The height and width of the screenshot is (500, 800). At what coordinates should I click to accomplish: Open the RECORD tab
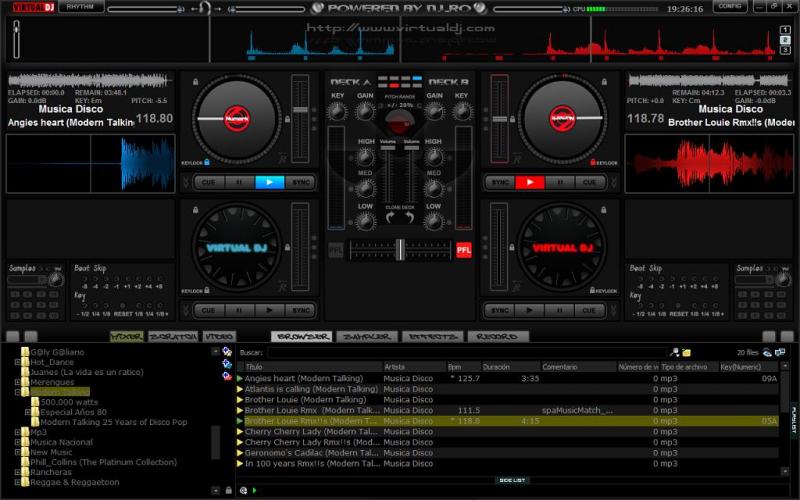point(498,337)
